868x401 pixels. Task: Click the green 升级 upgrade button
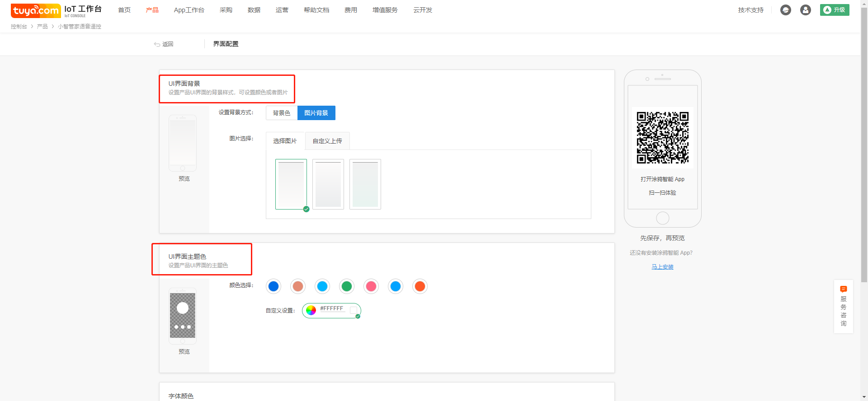click(x=834, y=10)
